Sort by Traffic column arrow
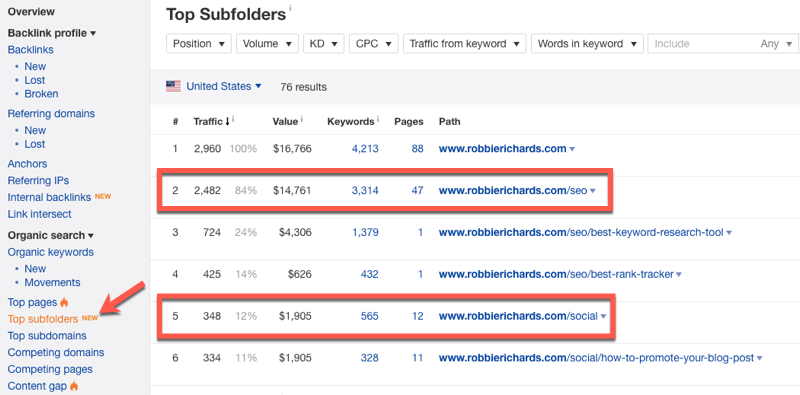The image size is (800, 395). [227, 121]
